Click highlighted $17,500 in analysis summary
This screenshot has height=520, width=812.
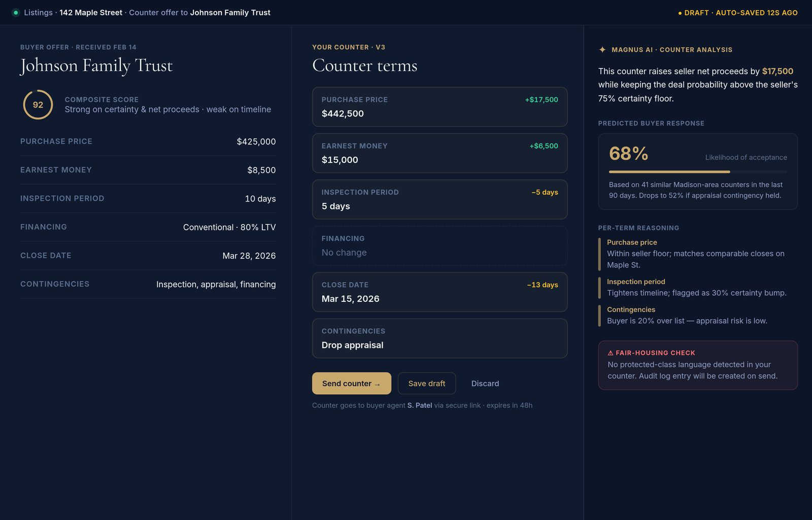click(x=777, y=71)
